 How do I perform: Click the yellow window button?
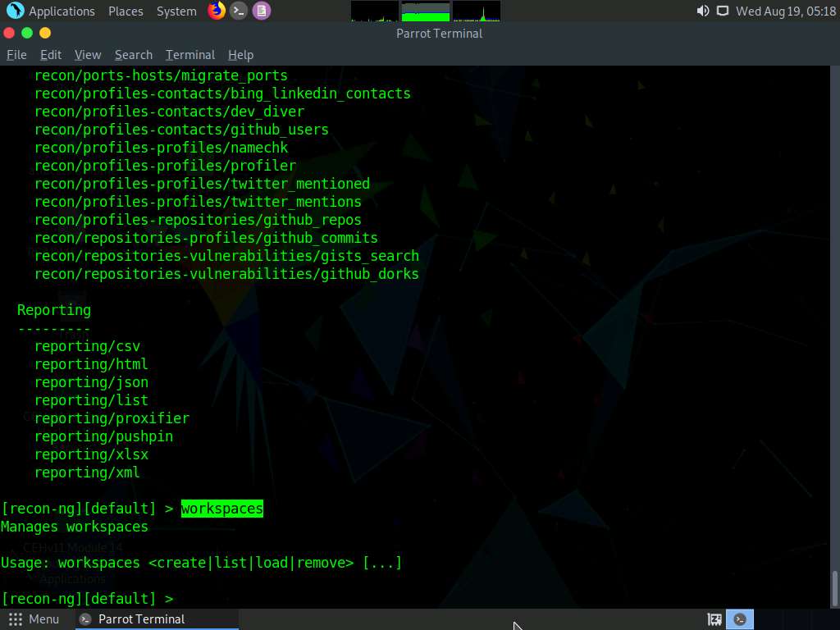[x=45, y=33]
